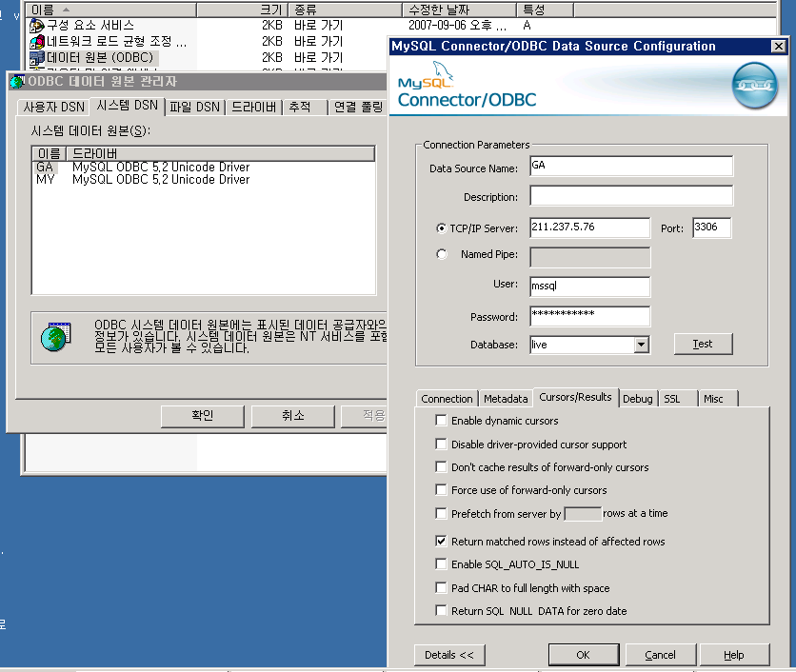Check Disable driver-provided cursor support
This screenshot has width=796, height=672.
point(441,445)
